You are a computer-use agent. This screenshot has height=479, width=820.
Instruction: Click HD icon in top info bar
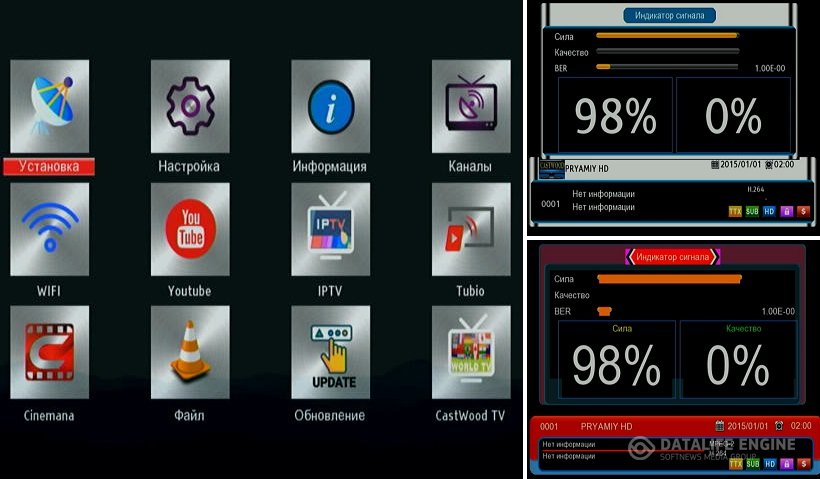pos(769,211)
